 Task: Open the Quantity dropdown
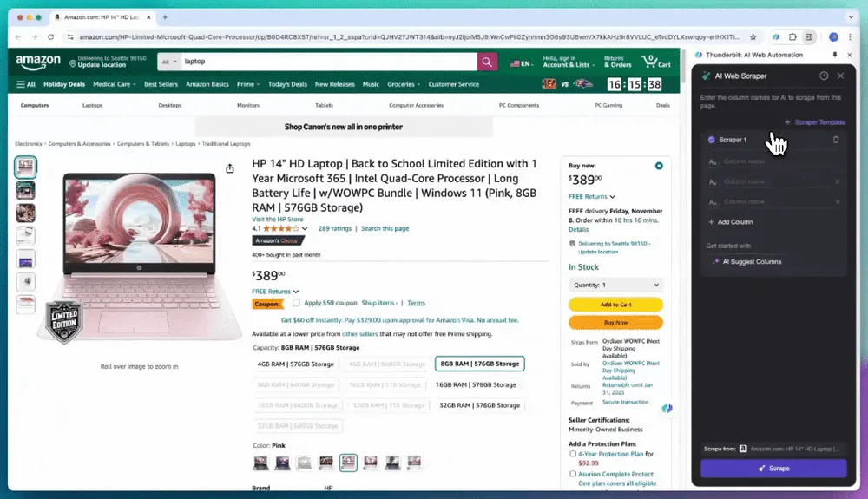coord(615,285)
